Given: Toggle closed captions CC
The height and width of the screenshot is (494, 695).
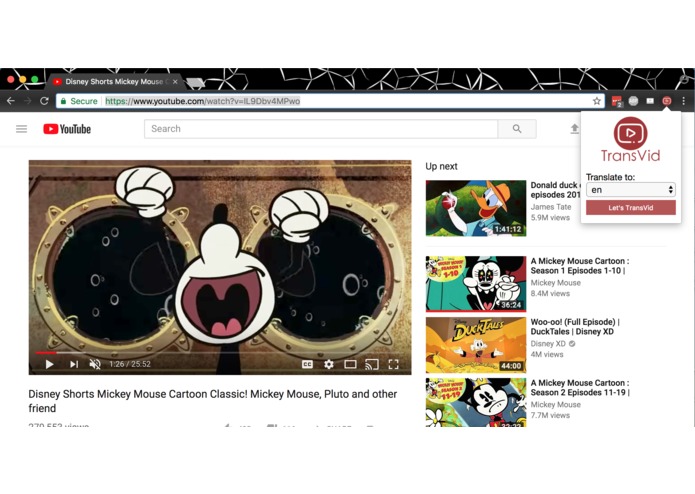Looking at the screenshot, I should pyautogui.click(x=307, y=364).
